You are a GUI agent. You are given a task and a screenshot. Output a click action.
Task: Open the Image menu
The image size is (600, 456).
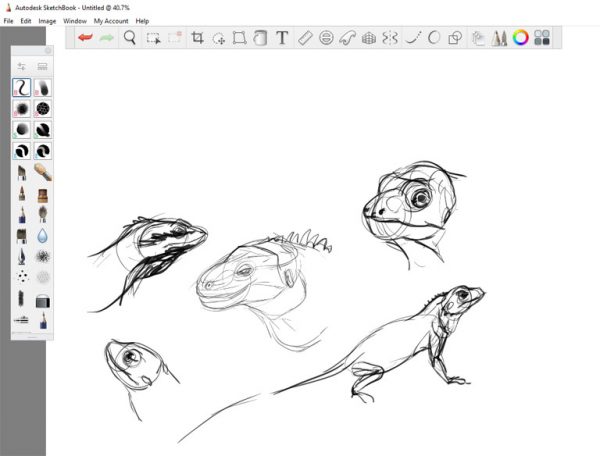[x=46, y=20]
